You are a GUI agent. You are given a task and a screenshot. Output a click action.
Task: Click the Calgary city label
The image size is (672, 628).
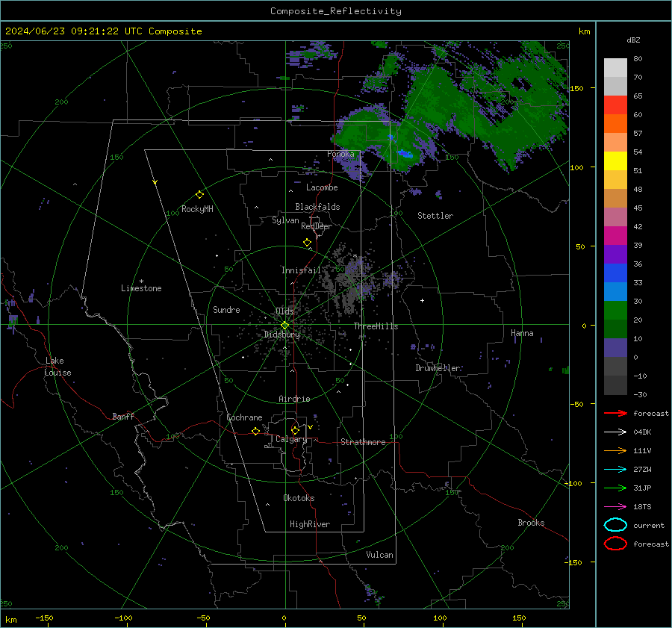[291, 439]
